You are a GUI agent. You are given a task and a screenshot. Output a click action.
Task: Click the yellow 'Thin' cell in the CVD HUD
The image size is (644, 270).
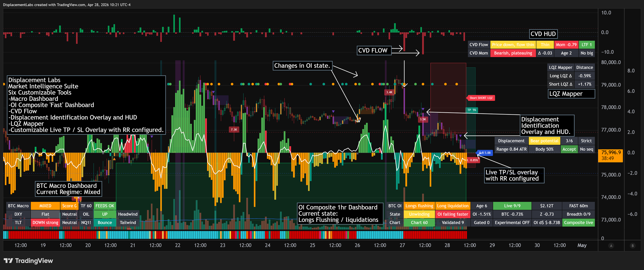tap(545, 44)
